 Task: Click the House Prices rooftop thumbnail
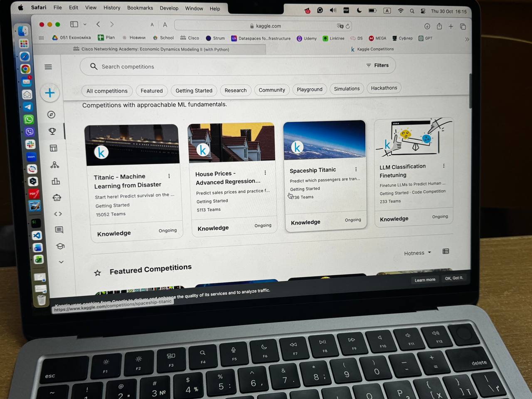click(x=232, y=142)
